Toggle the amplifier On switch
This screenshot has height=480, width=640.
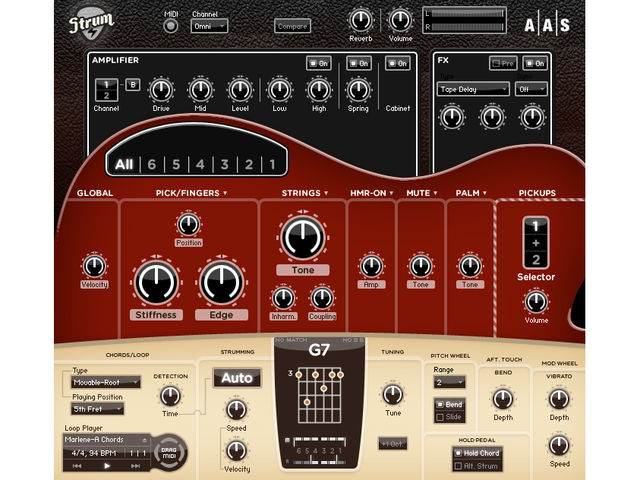click(319, 63)
